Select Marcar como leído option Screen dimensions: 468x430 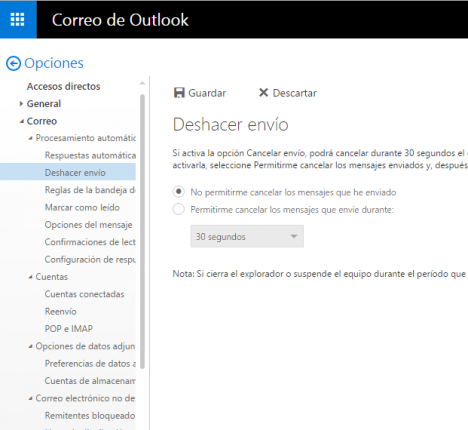click(82, 207)
